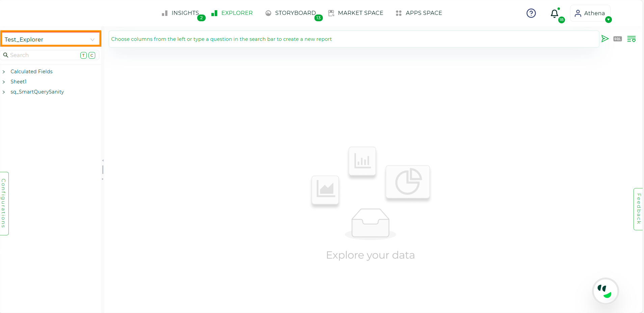Click the MARKET SPACE flag icon
Screen dimensions: 644x313
(331, 13)
